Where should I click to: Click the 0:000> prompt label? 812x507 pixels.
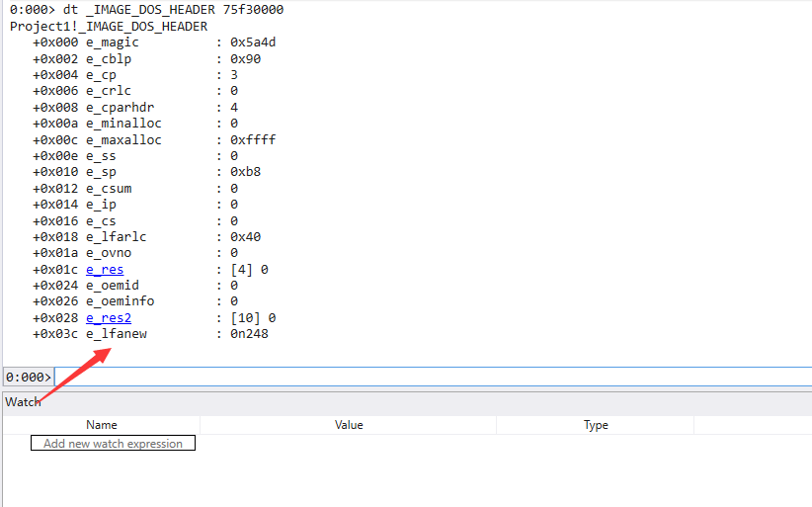(x=29, y=377)
